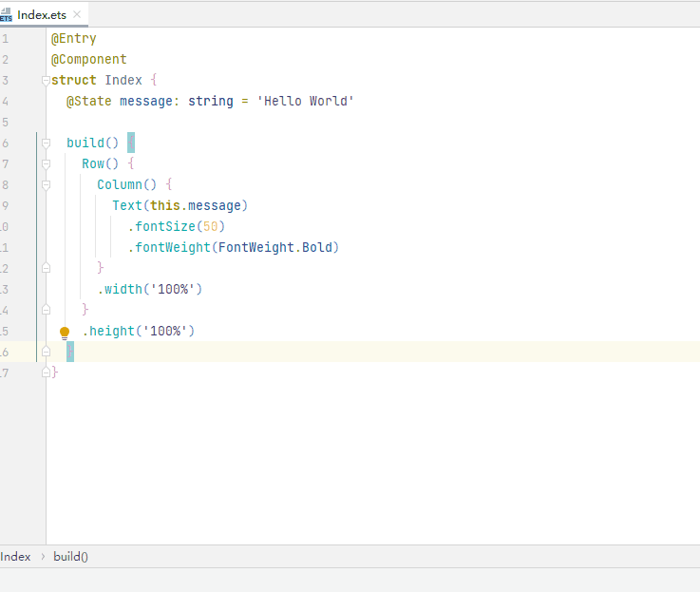Click FontWeight.Bold in the code

pyautogui.click(x=275, y=247)
